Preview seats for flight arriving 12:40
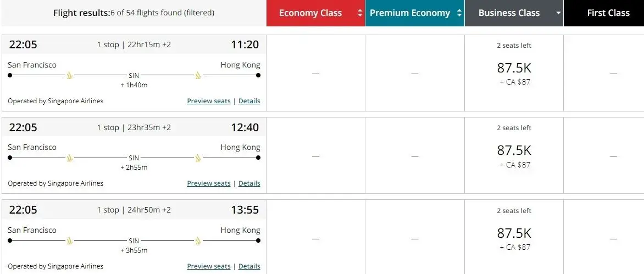 pos(209,183)
